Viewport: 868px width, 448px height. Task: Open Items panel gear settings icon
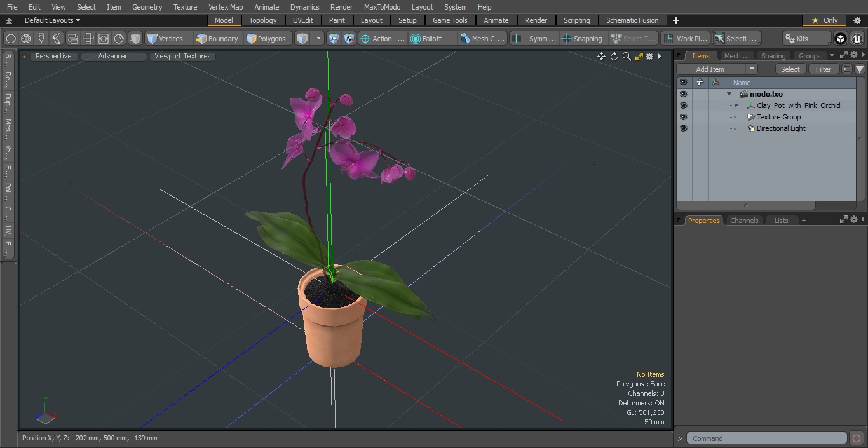coord(854,55)
